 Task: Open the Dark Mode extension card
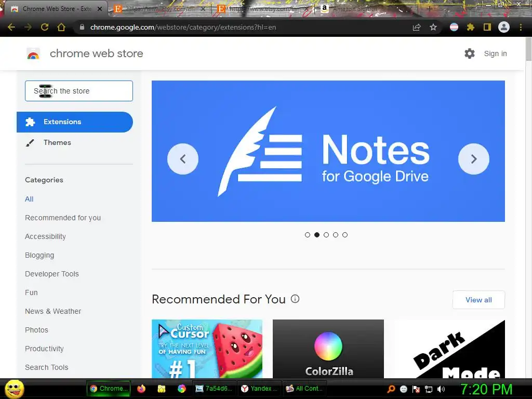click(449, 349)
